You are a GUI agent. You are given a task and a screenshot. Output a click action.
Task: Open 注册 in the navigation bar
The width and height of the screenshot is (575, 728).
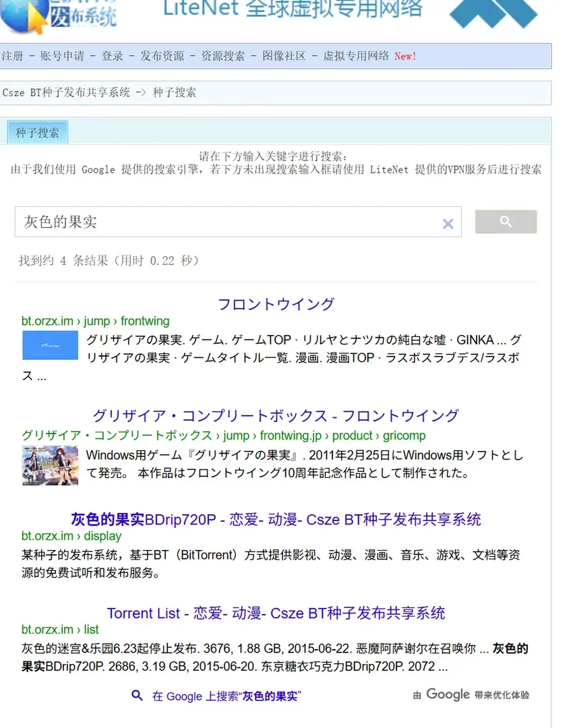click(12, 56)
